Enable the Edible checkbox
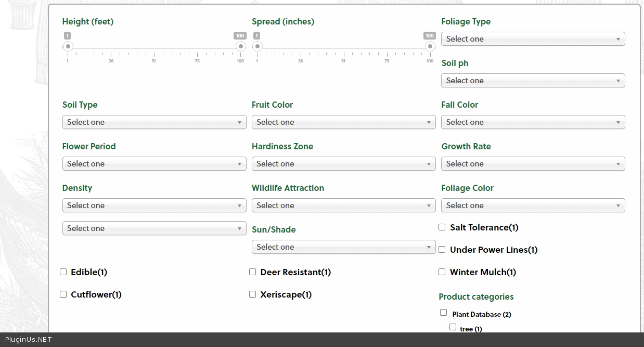This screenshot has width=644, height=347. 63,272
